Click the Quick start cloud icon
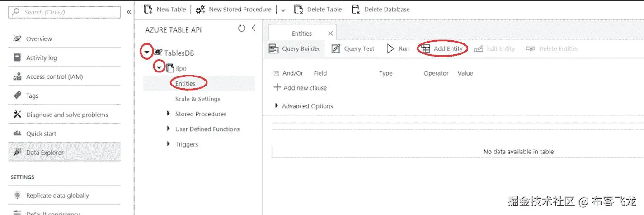The image size is (644, 215). point(17,134)
